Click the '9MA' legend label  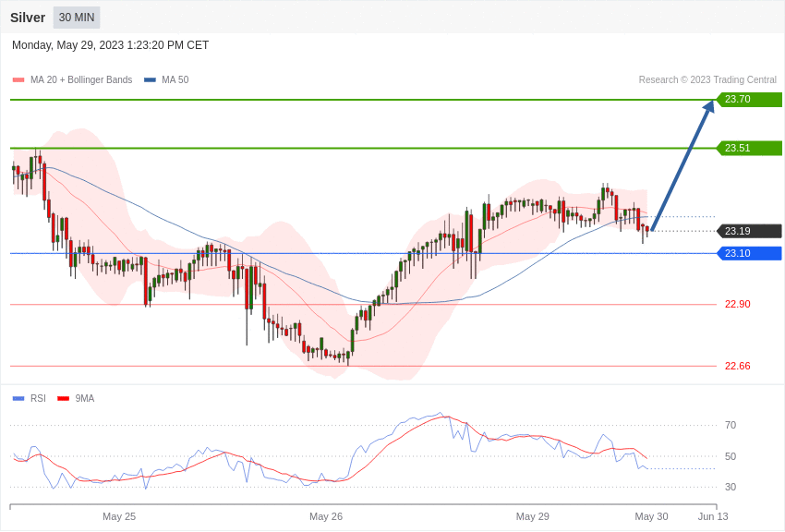[x=85, y=398]
